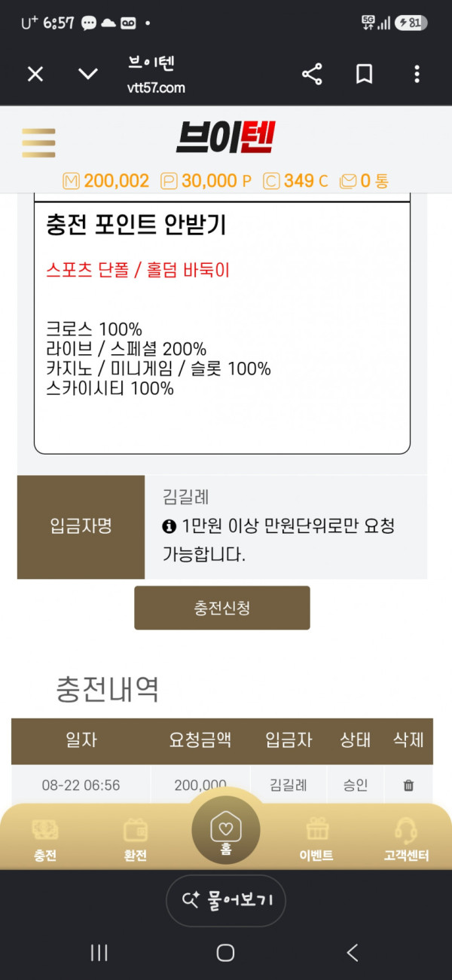Open the 환전 tab in bottom bar
Image resolution: width=452 pixels, height=980 pixels.
(x=136, y=840)
